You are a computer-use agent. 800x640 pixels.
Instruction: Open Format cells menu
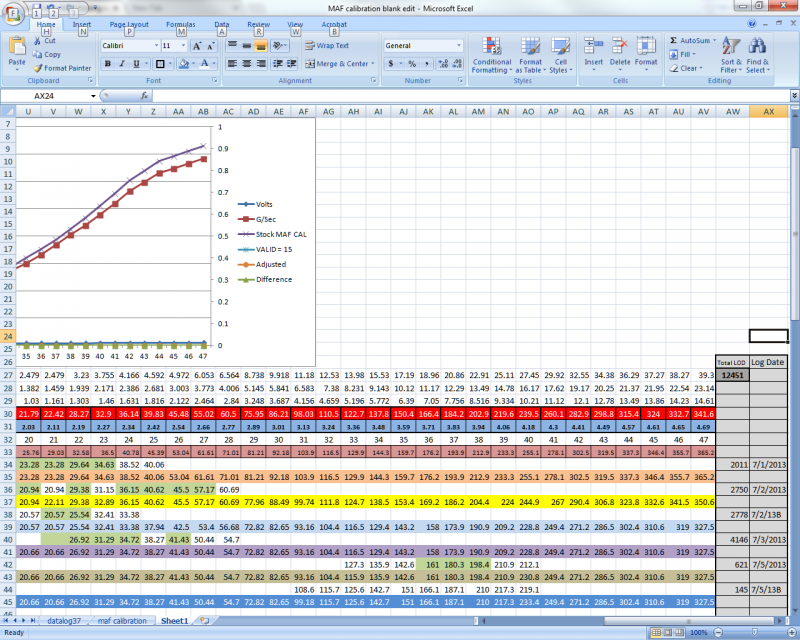point(646,53)
